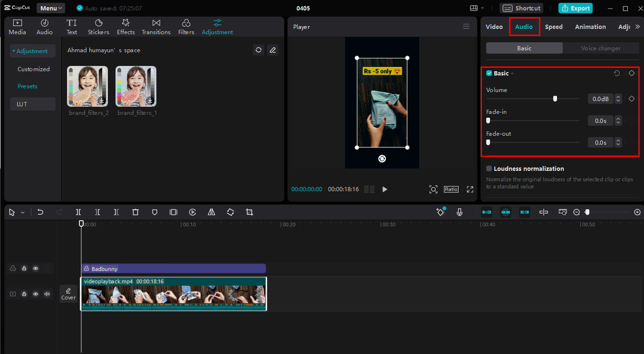Lock the Badbunny filter track
Screen dimensions: 644x354
24,269
